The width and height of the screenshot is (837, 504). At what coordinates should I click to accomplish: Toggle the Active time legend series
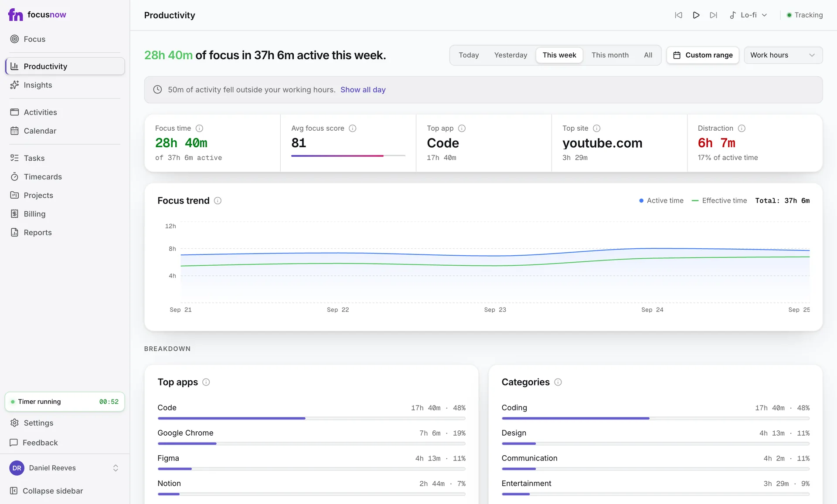click(x=661, y=201)
